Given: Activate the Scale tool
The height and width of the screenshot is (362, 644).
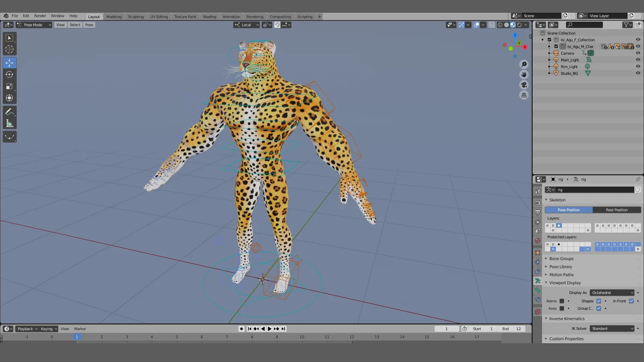Looking at the screenshot, I should click(x=9, y=86).
